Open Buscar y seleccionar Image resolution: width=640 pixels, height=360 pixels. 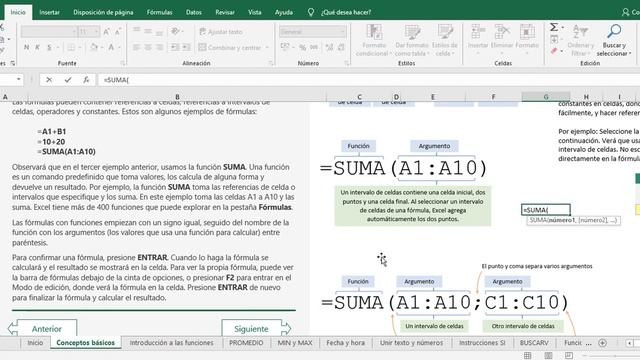[614, 40]
